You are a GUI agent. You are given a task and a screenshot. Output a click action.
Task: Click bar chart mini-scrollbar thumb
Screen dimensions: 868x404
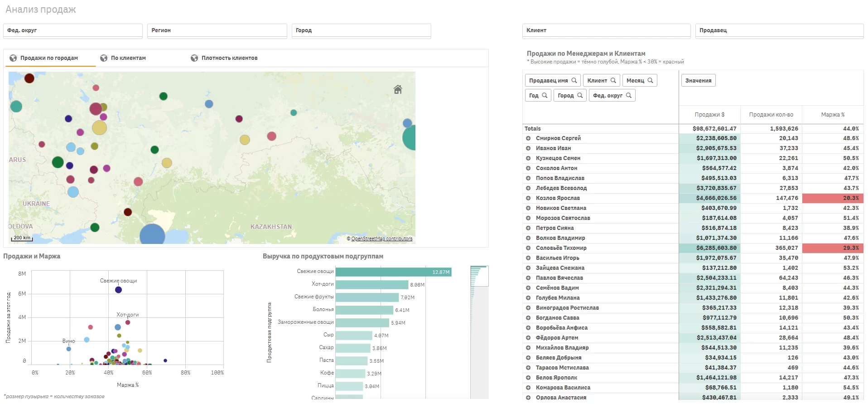tap(479, 276)
